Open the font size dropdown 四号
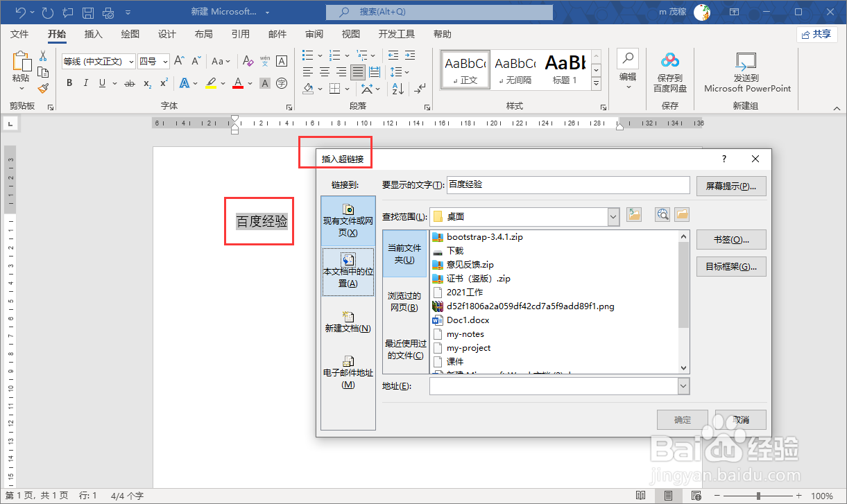Image resolution: width=847 pixels, height=504 pixels. (165, 61)
